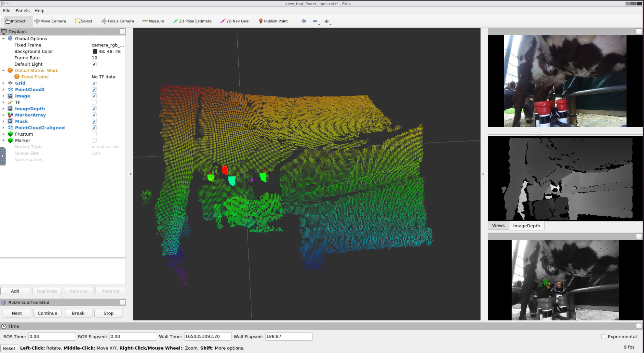The image size is (644, 353).
Task: Click the ImageDepth display icon
Action: [10, 109]
